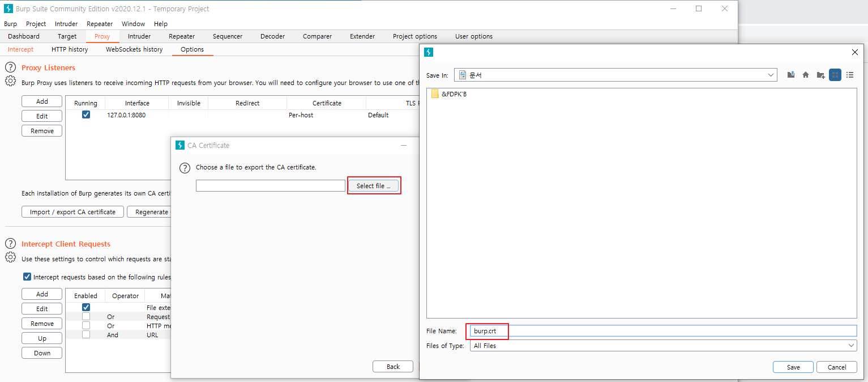Expand the Save In location dropdown
The image size is (868, 382).
(x=771, y=75)
